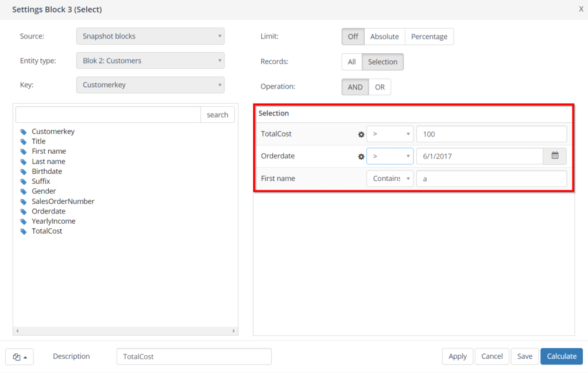Click the Calculate button
This screenshot has height=373, width=588.
tap(562, 356)
